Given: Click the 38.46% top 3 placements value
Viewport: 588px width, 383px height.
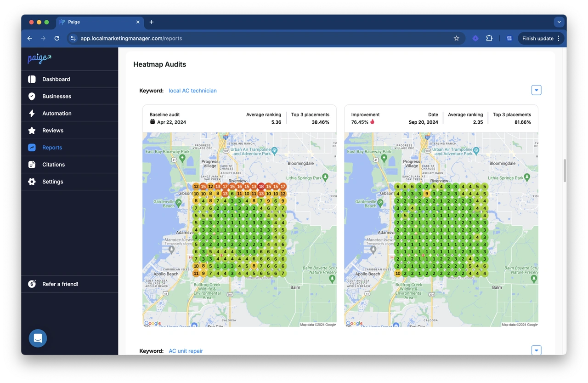Looking at the screenshot, I should [320, 122].
